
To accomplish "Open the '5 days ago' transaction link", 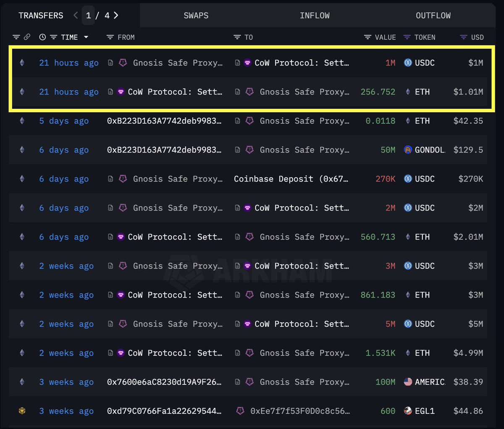I will pyautogui.click(x=64, y=121).
